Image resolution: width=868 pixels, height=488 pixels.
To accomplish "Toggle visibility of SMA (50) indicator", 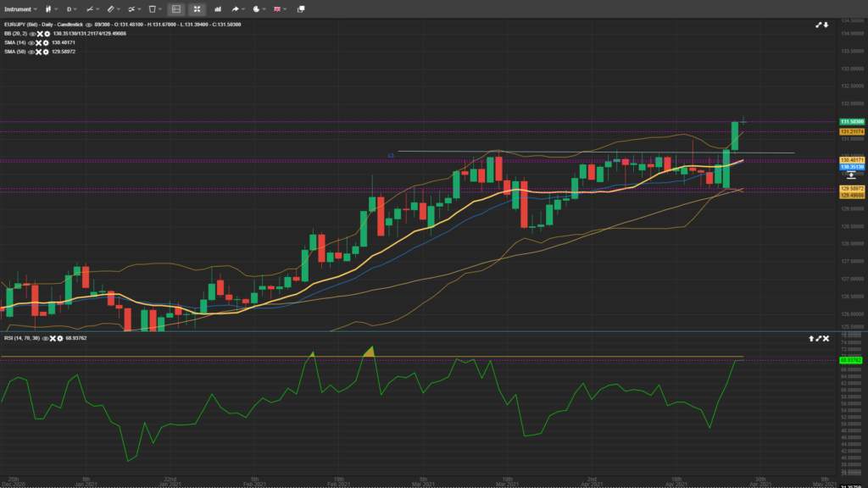I will click(x=31, y=52).
